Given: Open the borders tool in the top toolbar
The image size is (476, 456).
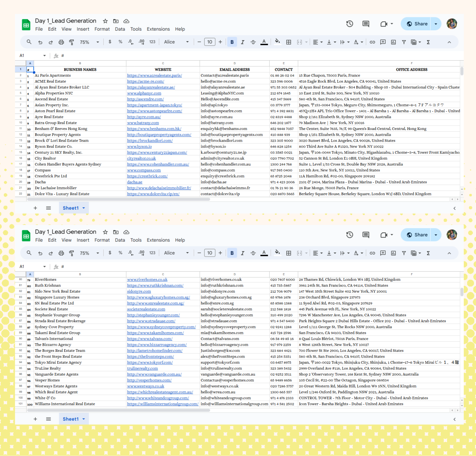Looking at the screenshot, I should 289,42.
